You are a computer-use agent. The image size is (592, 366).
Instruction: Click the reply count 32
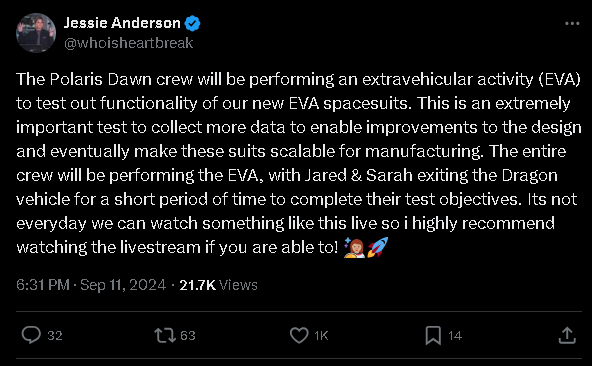pyautogui.click(x=55, y=335)
